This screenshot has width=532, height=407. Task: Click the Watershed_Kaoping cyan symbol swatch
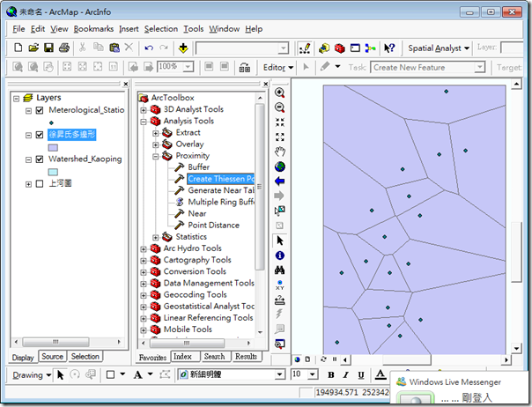[x=53, y=172]
